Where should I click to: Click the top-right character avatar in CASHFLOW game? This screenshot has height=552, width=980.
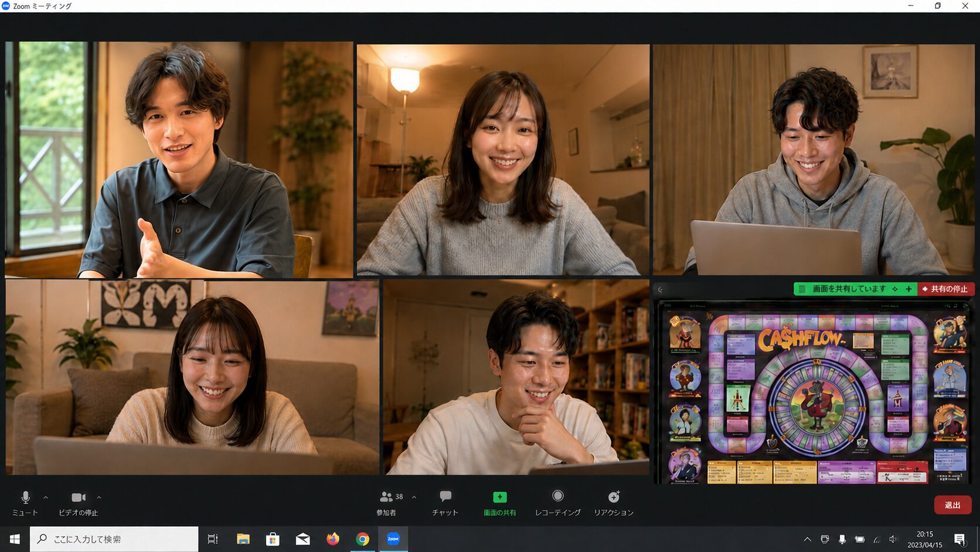949,334
